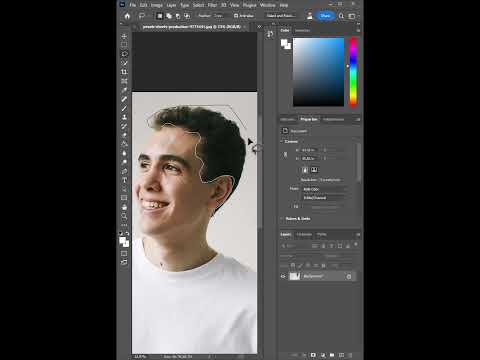
Task: Click the Select and Mask button
Action: 281,16
